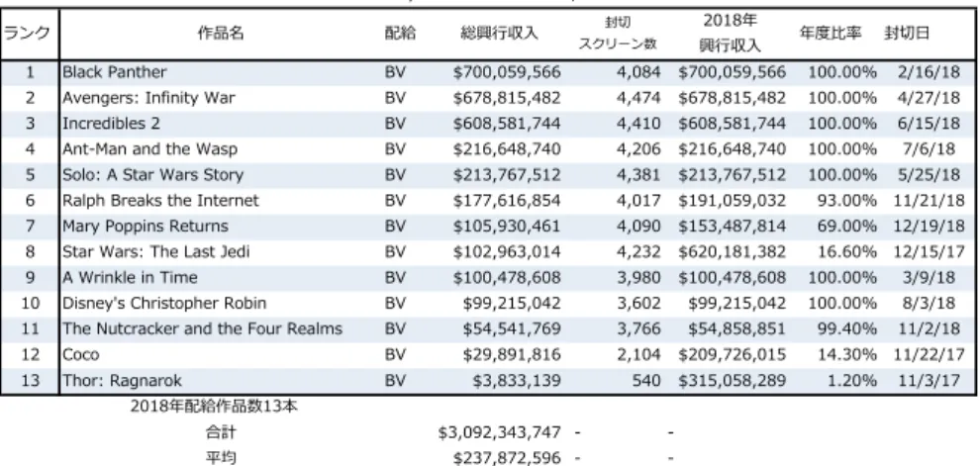The width and height of the screenshot is (980, 466).
Task: Click screen count 2,104 cell
Action: pyautogui.click(x=638, y=355)
